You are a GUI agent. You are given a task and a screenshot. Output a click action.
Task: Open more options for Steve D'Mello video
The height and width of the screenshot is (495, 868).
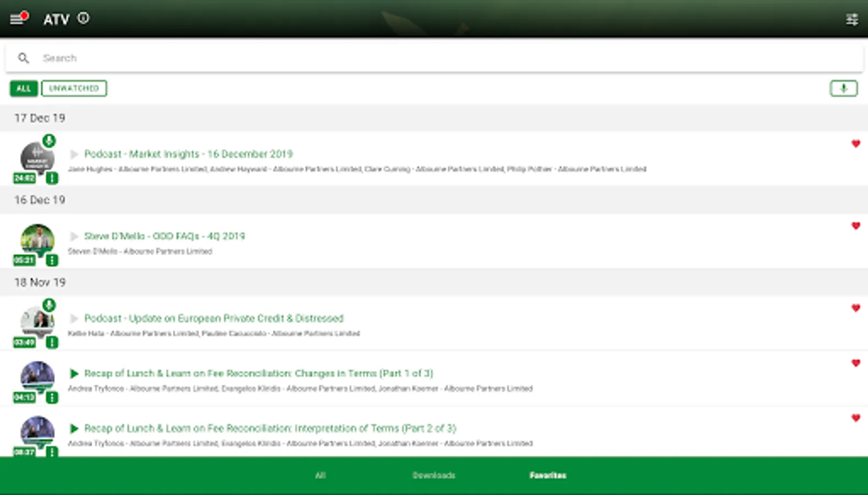click(x=52, y=260)
